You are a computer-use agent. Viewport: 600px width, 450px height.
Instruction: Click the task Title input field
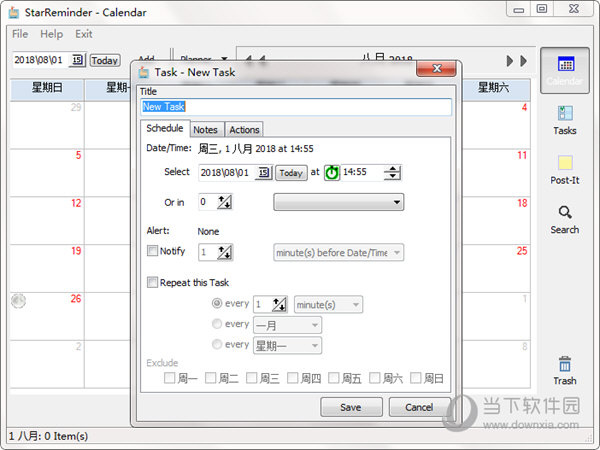[296, 107]
